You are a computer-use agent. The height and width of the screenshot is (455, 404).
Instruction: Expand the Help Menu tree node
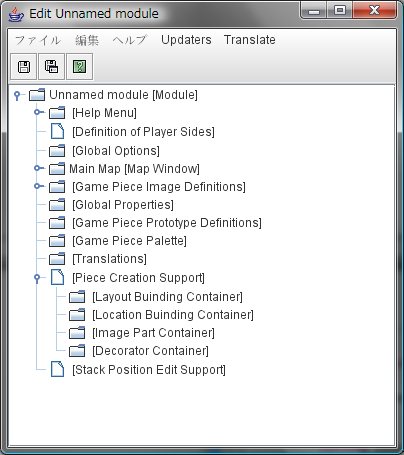pyautogui.click(x=38, y=112)
